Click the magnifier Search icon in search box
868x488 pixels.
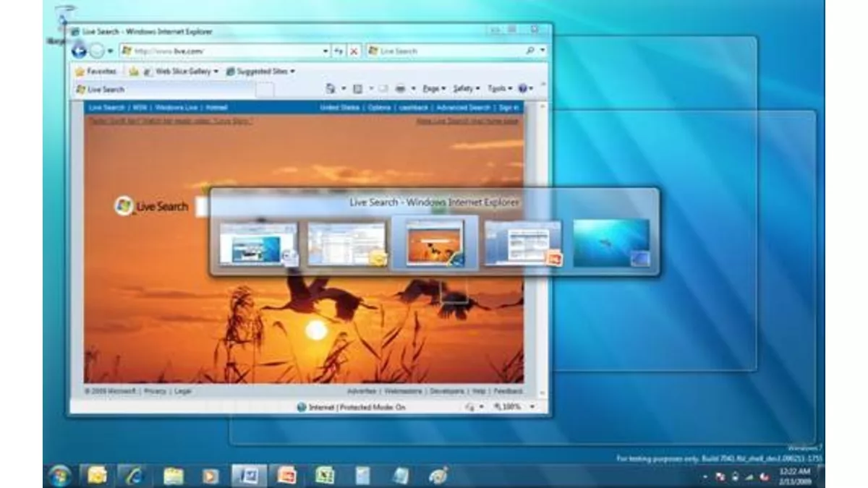531,51
